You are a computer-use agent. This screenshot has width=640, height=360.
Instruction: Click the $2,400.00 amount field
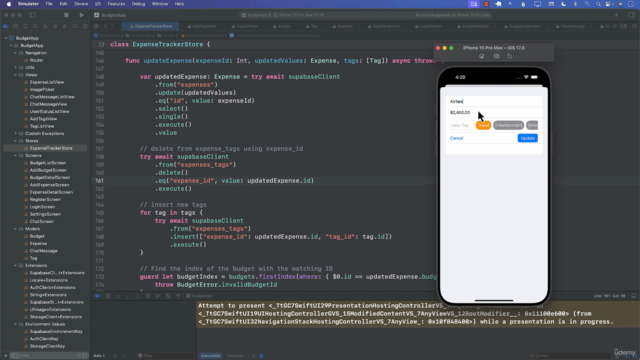pos(493,112)
